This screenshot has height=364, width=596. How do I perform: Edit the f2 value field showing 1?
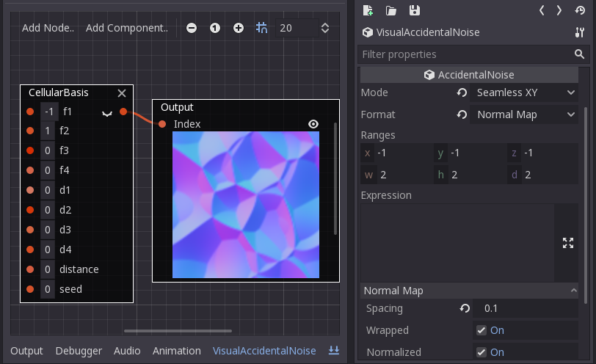(x=48, y=131)
